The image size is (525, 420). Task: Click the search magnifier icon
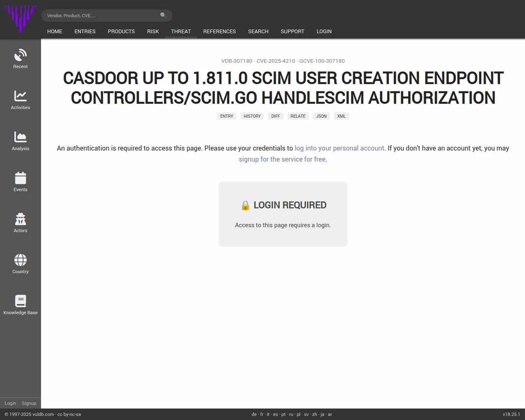[x=163, y=15]
